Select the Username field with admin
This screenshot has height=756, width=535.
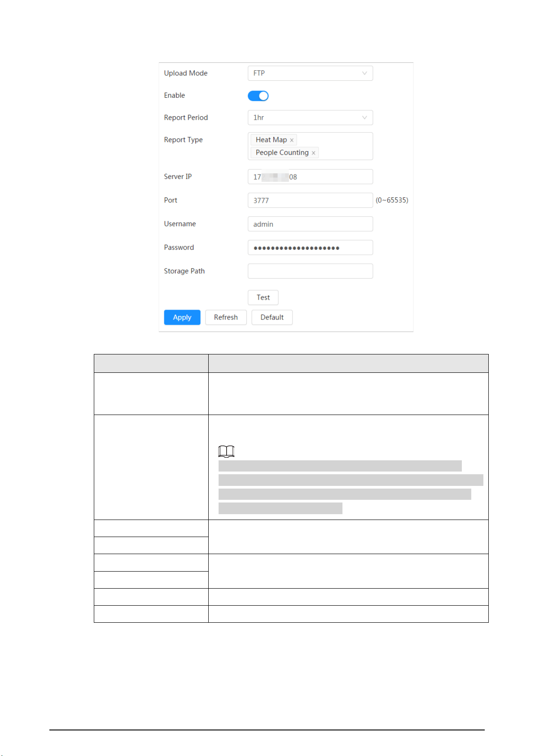pyautogui.click(x=310, y=224)
